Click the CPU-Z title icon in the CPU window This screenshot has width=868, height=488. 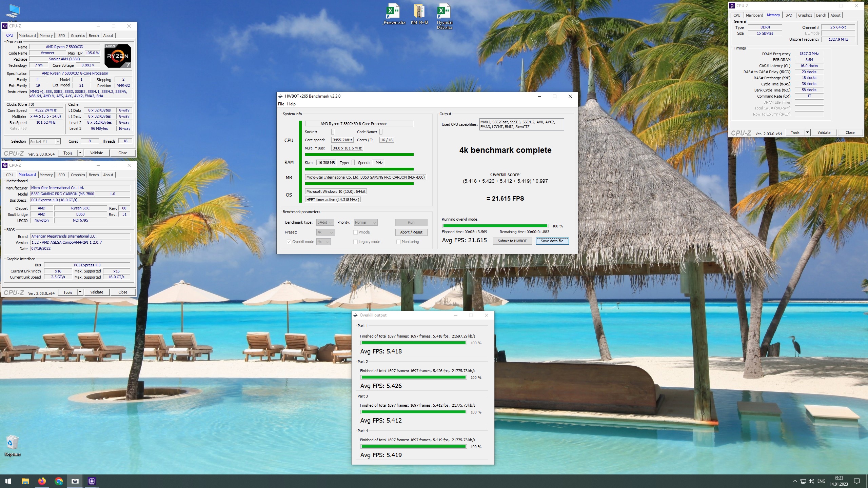[x=5, y=26]
